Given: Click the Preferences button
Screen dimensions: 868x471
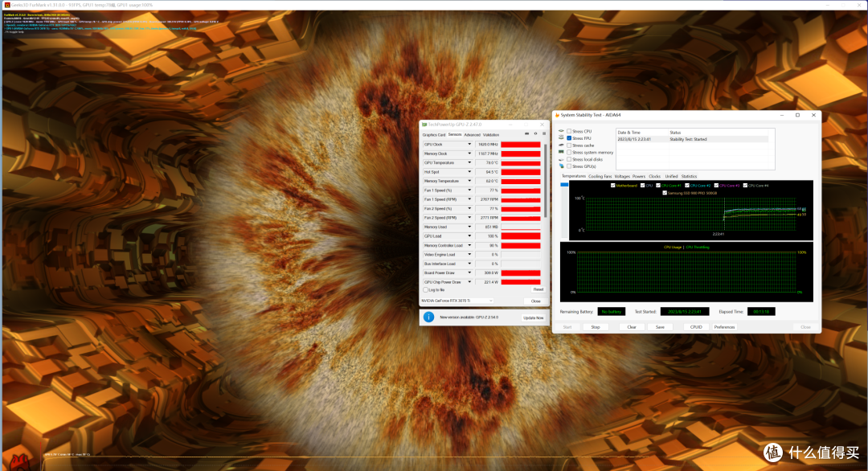Looking at the screenshot, I should pos(724,327).
